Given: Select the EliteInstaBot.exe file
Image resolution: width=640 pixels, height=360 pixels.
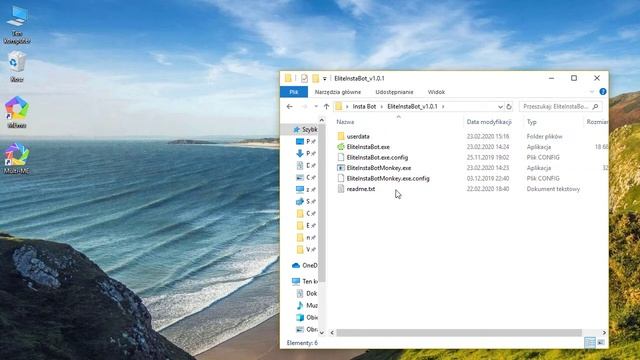Looking at the screenshot, I should 368,147.
